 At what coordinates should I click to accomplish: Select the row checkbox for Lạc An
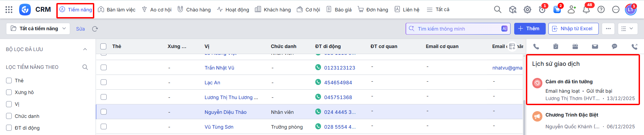click(104, 82)
